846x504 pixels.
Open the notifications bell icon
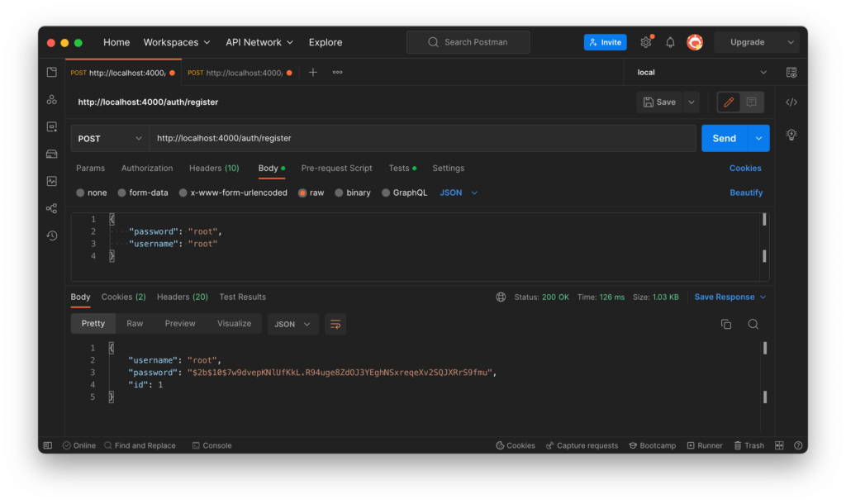[670, 42]
